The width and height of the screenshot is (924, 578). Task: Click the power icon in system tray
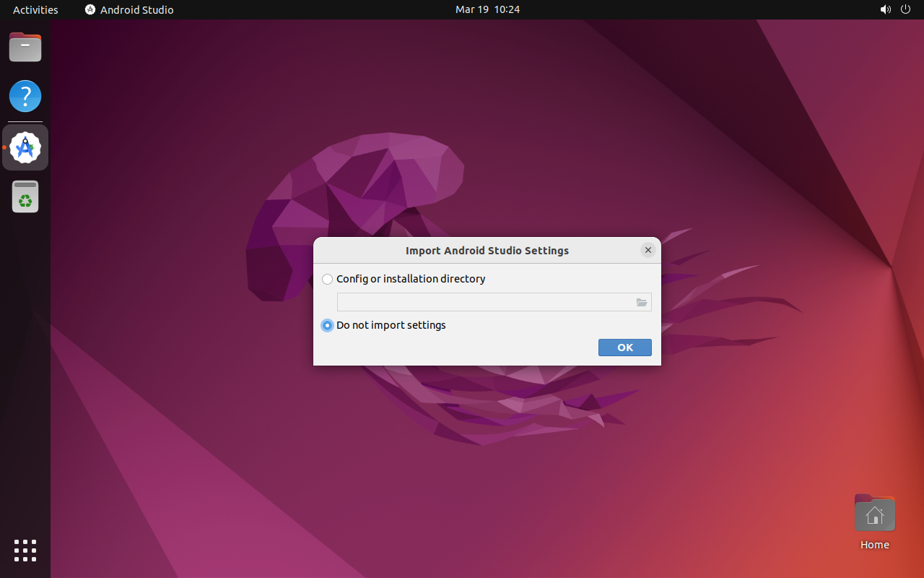tap(906, 9)
